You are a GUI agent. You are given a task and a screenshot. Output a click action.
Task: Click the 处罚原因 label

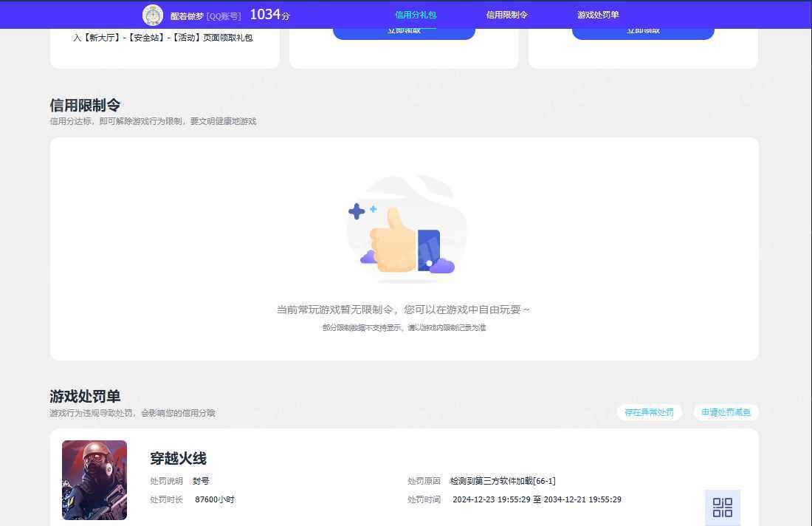(x=424, y=481)
